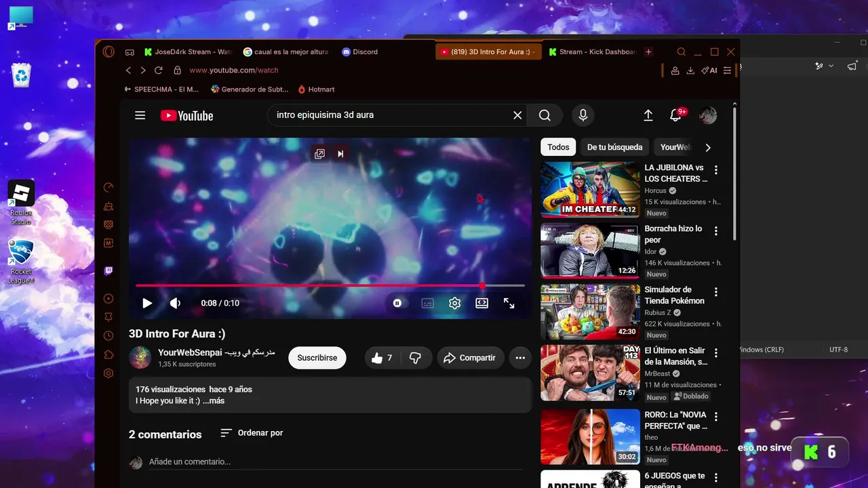Select the Todos filter chip
The image size is (868, 488).
tap(558, 147)
